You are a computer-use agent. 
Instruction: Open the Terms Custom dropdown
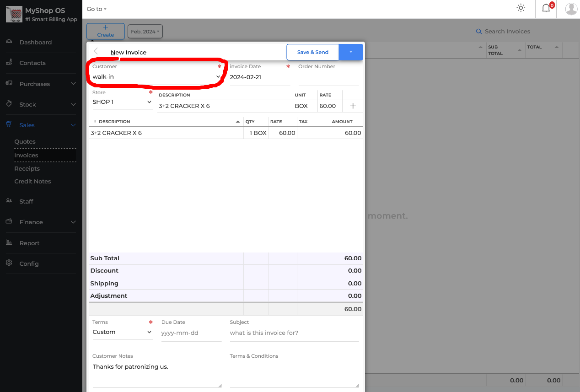(122, 332)
